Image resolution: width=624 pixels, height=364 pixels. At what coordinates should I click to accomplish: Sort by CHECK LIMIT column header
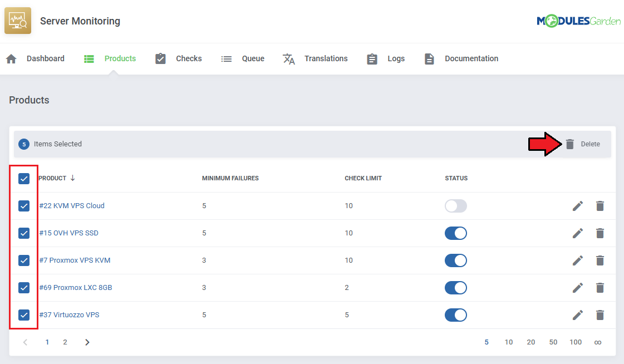(363, 178)
